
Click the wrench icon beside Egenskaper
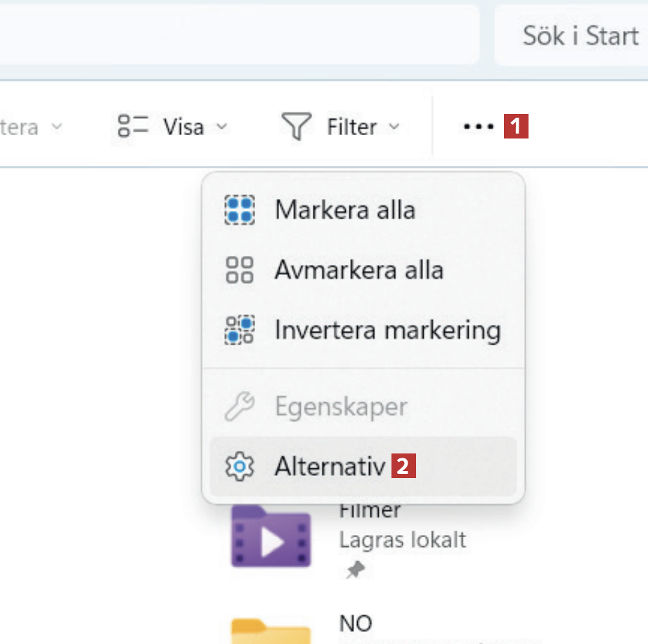(240, 407)
